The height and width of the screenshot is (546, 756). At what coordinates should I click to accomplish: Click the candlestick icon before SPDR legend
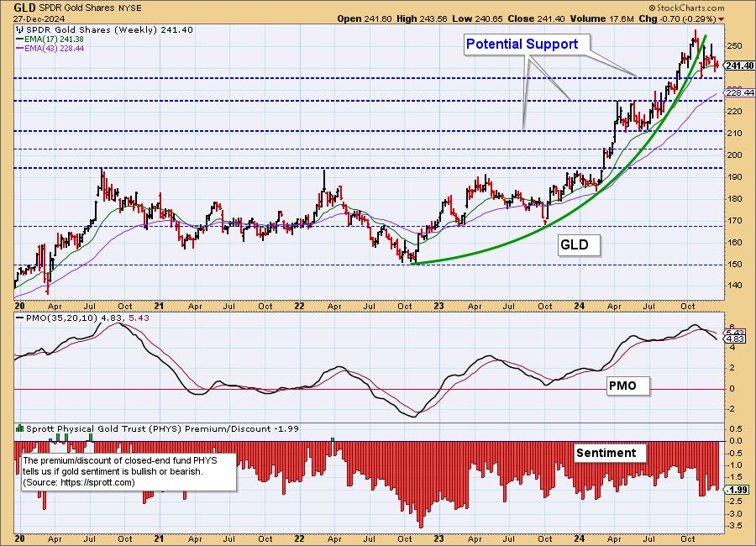tap(20, 30)
